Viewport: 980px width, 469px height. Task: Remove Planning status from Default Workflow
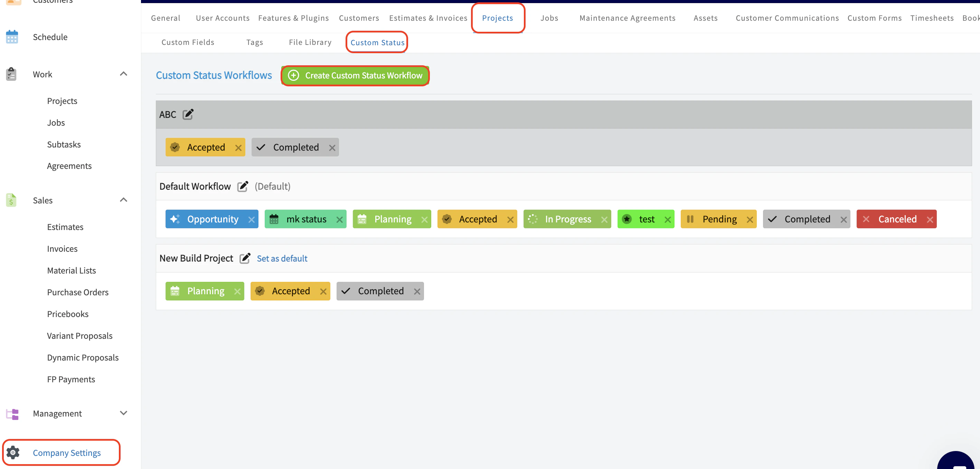pos(425,219)
